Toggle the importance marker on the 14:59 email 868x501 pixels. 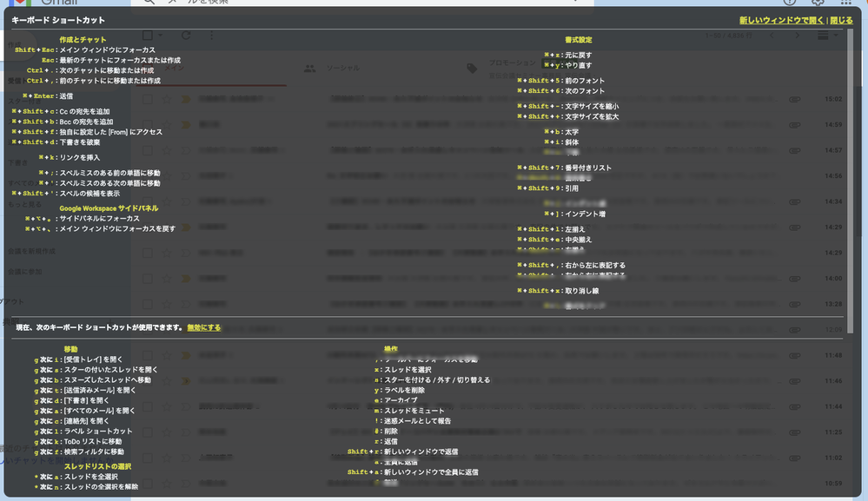(x=186, y=124)
